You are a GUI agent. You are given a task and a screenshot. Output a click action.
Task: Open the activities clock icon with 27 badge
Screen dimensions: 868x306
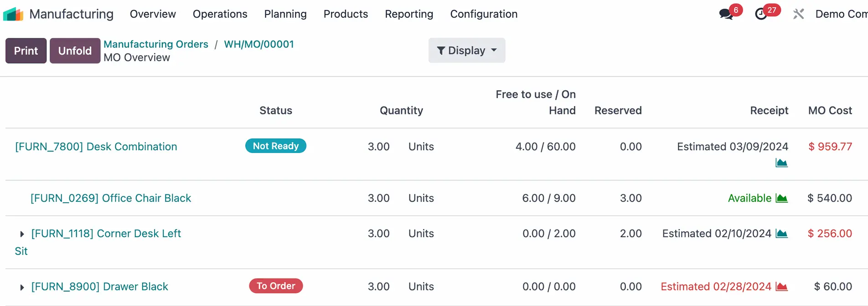(x=761, y=14)
